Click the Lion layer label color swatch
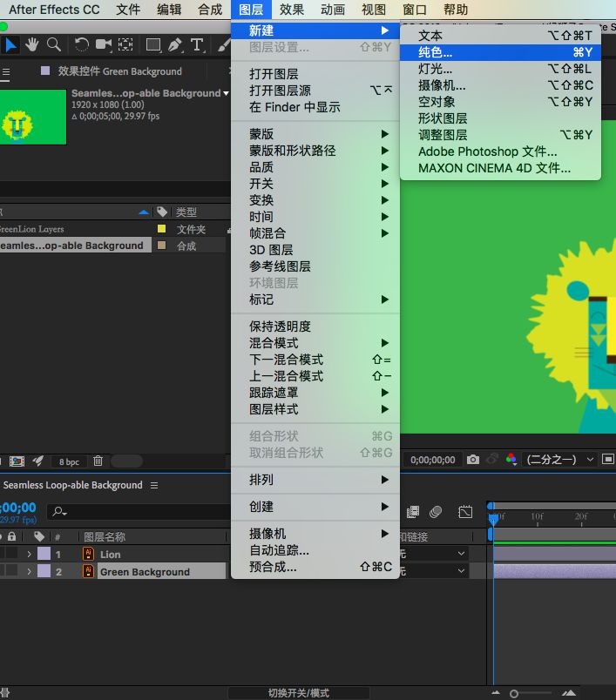The image size is (616, 700). [44, 555]
